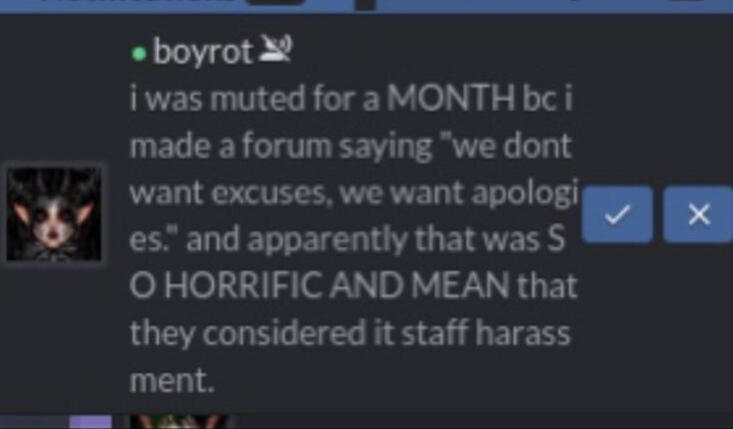Decline with the blue X button
Screen dimensions: 733x429
pos(699,214)
